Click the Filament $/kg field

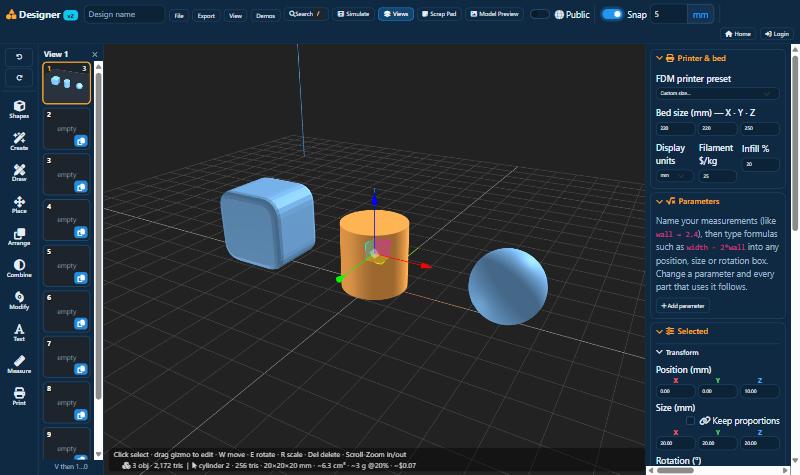tap(717, 176)
